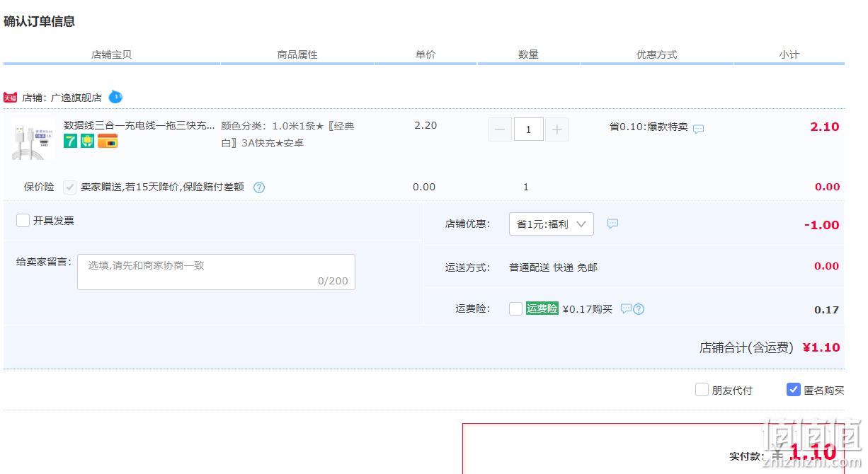Click the comment icon beside shop discount dropdown
The image size is (868, 474).
click(613, 224)
